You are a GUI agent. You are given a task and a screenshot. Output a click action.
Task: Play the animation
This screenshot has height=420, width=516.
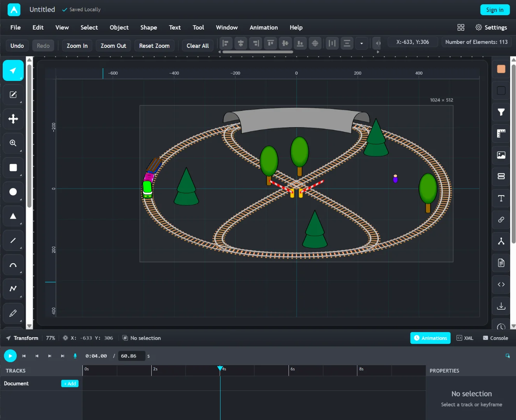[x=10, y=356]
